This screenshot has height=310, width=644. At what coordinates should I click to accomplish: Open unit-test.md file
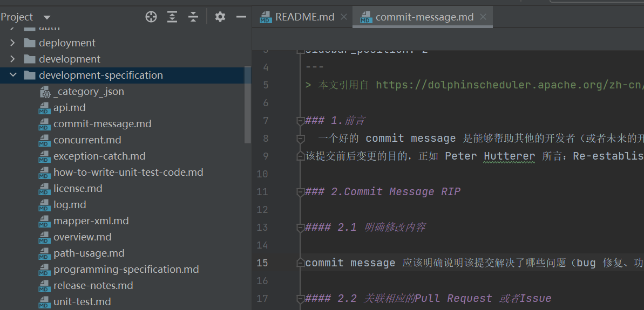[x=82, y=302]
